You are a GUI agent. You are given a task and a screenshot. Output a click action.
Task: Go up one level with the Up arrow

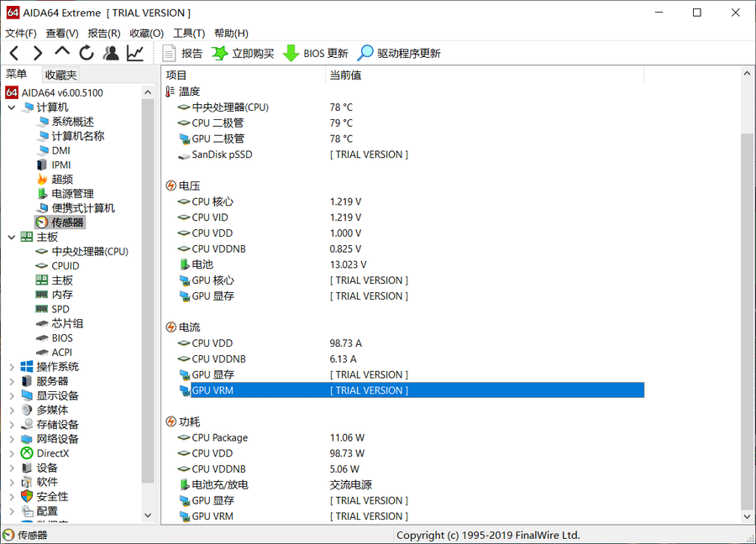tap(62, 54)
